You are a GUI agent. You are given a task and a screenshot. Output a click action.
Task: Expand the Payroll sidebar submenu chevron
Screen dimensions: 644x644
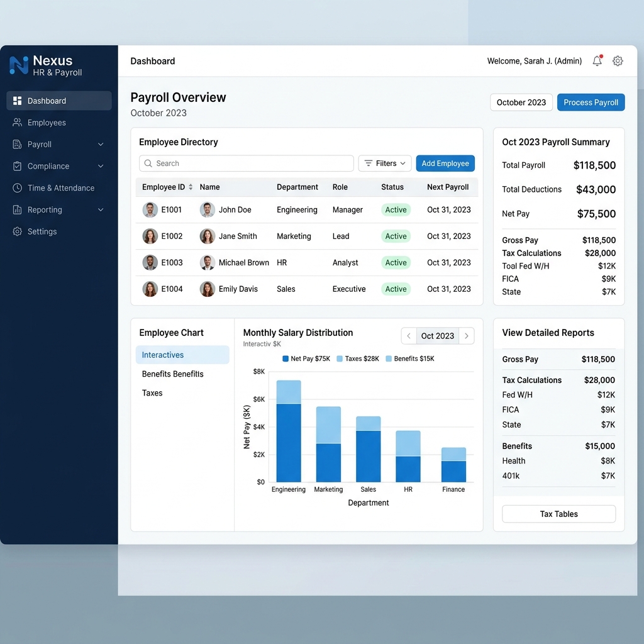click(101, 144)
